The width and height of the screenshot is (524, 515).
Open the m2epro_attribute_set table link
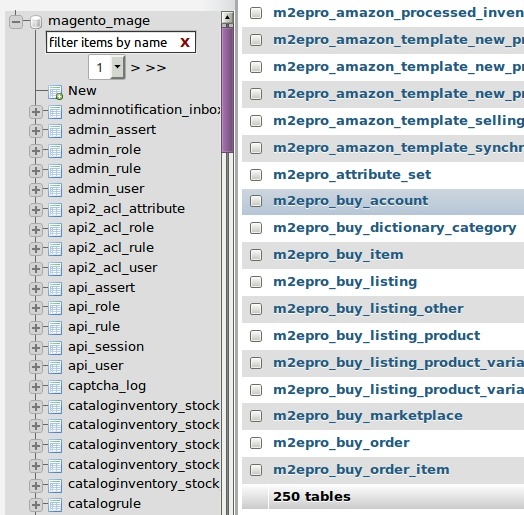(x=352, y=174)
